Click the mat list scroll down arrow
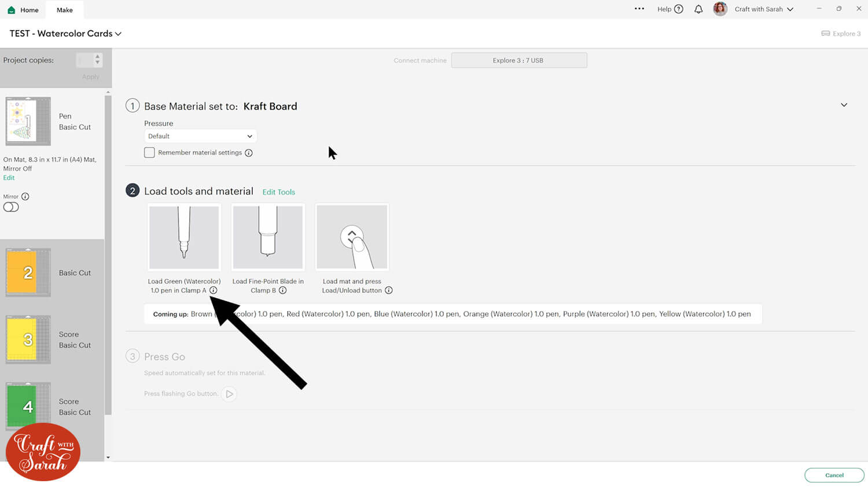 coord(108,457)
